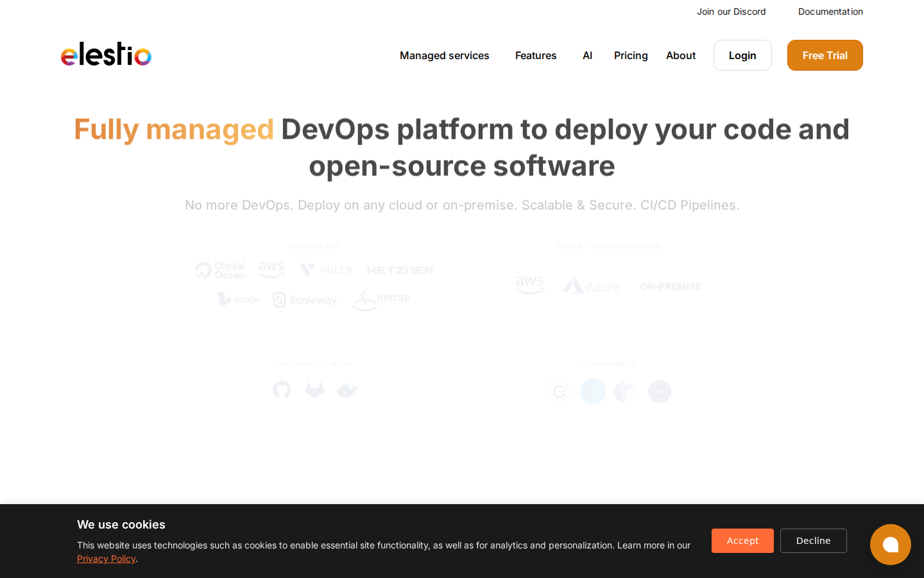The height and width of the screenshot is (578, 924).
Task: Accept the cookies
Action: (742, 541)
